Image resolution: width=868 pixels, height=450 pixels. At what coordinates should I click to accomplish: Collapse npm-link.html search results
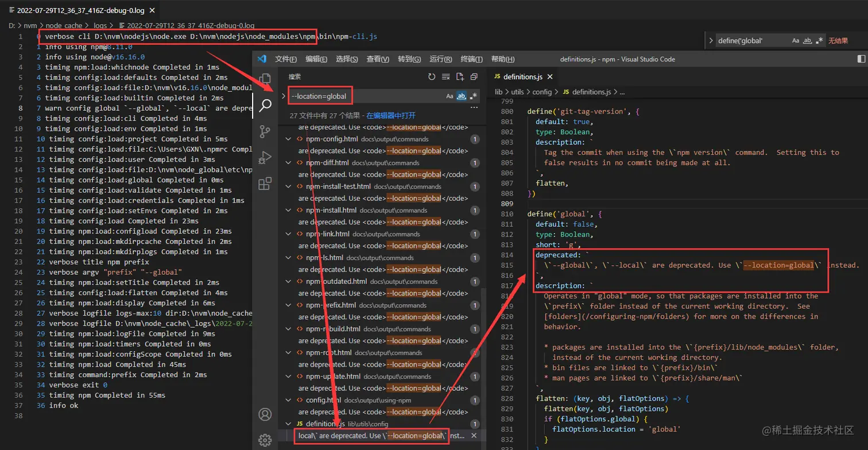click(x=289, y=234)
